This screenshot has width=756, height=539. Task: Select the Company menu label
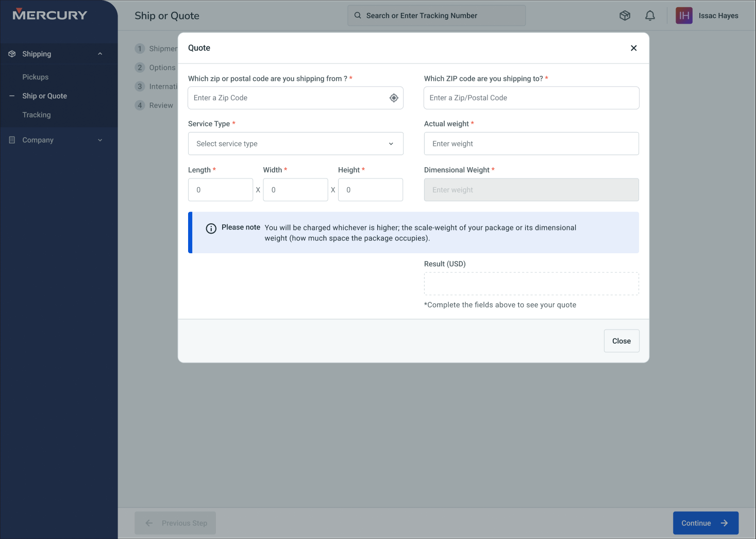(x=38, y=140)
